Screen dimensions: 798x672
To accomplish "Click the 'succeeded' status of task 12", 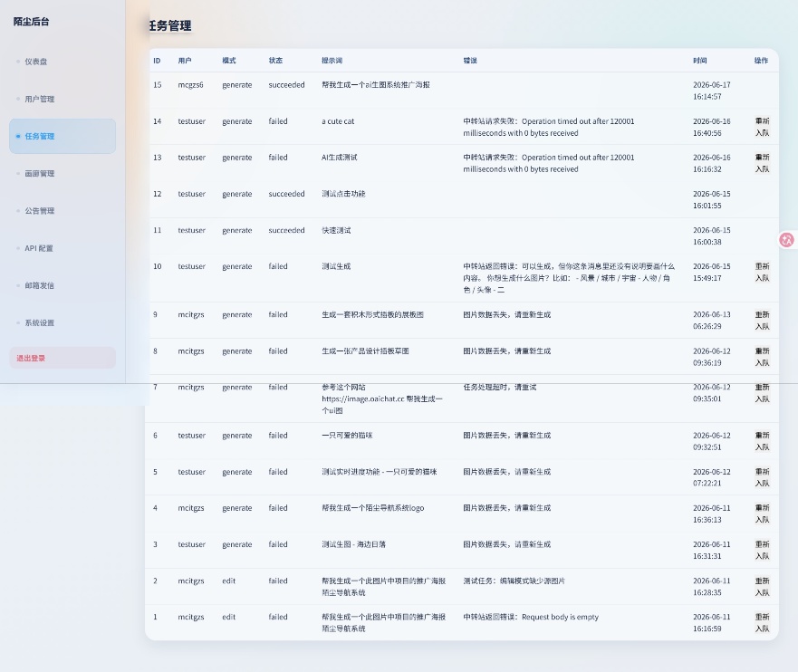I will click(286, 194).
